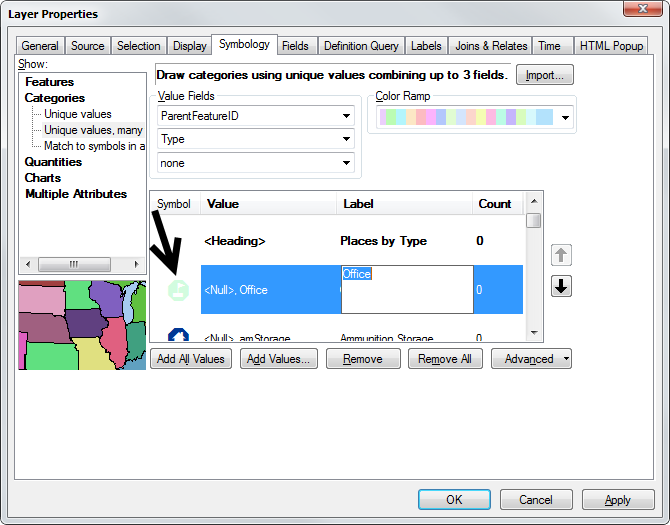Click the Office label edit field
Screen dimensions: 670x525
click(406, 290)
